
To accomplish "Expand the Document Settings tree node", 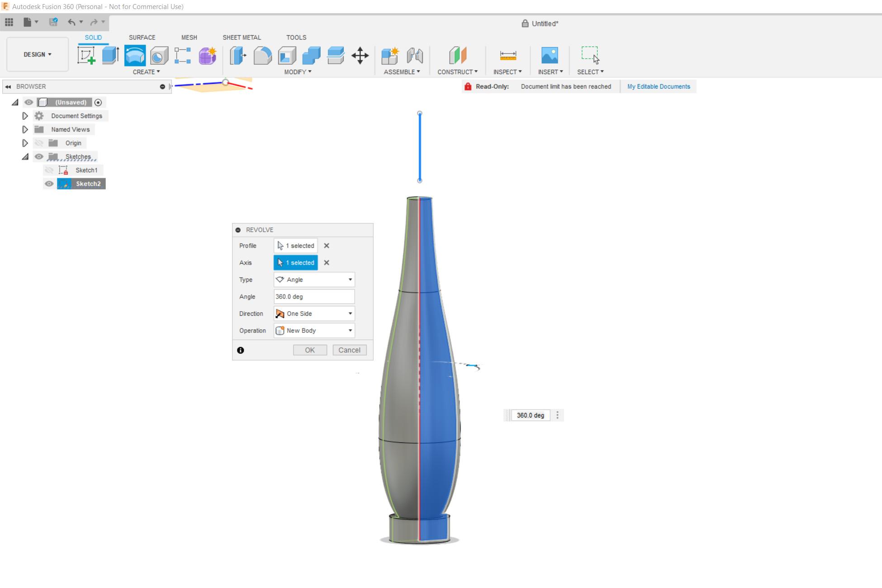I will coord(25,116).
